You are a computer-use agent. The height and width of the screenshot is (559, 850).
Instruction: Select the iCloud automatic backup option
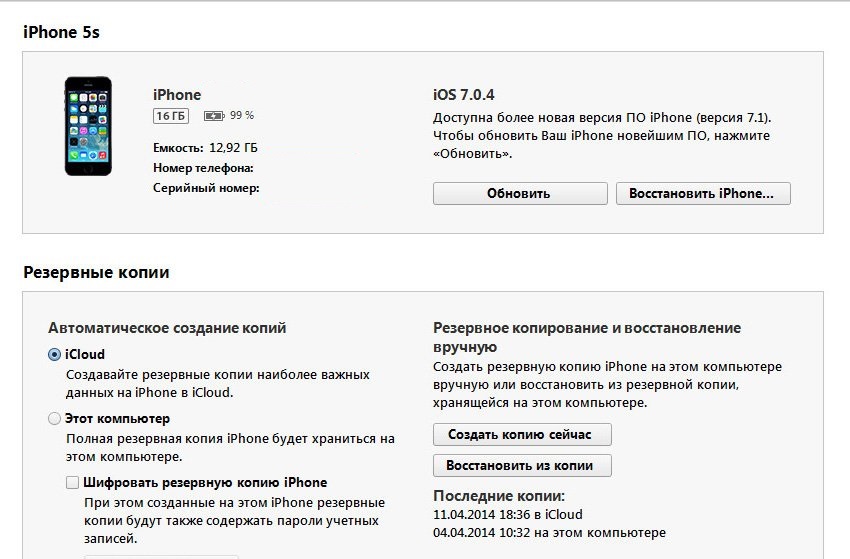pyautogui.click(x=54, y=354)
